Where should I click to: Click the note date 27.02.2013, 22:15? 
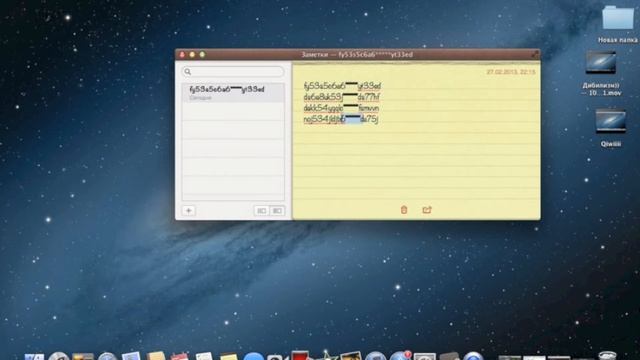[x=511, y=72]
